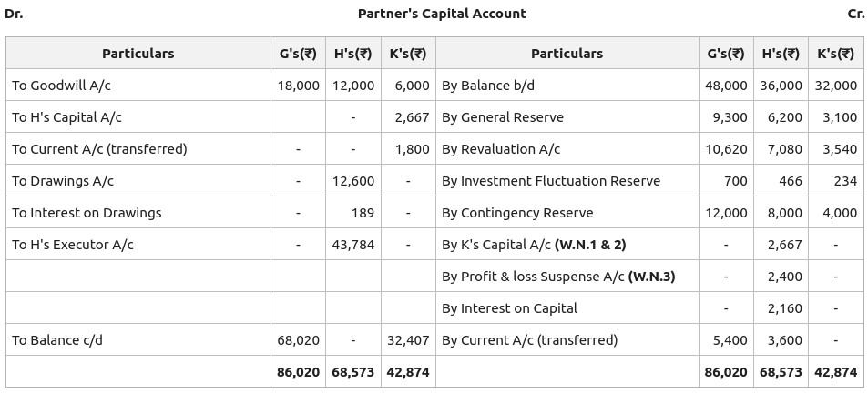Click the 43,784 H's Executor amount
Screen dimensions: 868x393
[x=352, y=245]
